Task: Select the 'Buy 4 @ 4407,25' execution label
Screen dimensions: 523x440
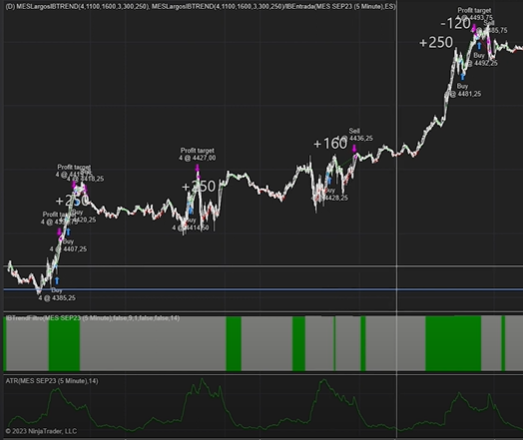Action: click(68, 246)
